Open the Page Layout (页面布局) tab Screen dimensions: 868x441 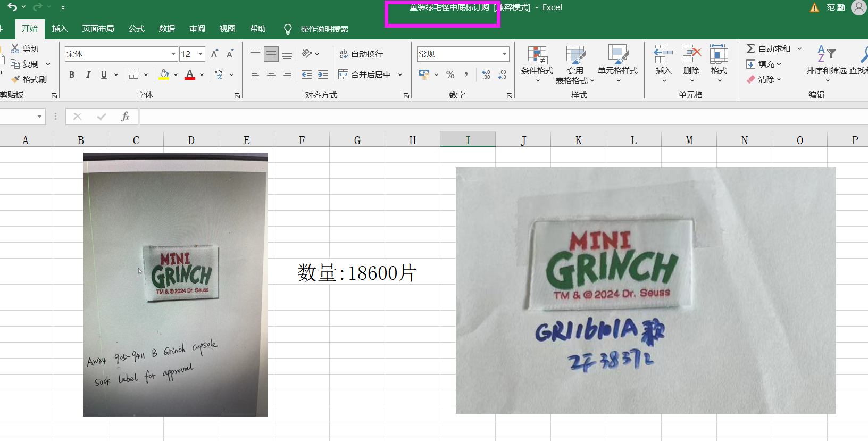[98, 29]
